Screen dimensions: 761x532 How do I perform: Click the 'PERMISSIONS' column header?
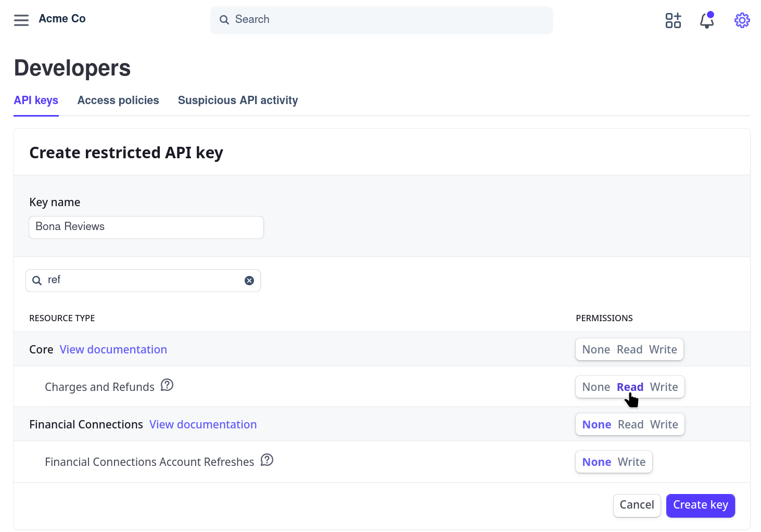pos(604,318)
